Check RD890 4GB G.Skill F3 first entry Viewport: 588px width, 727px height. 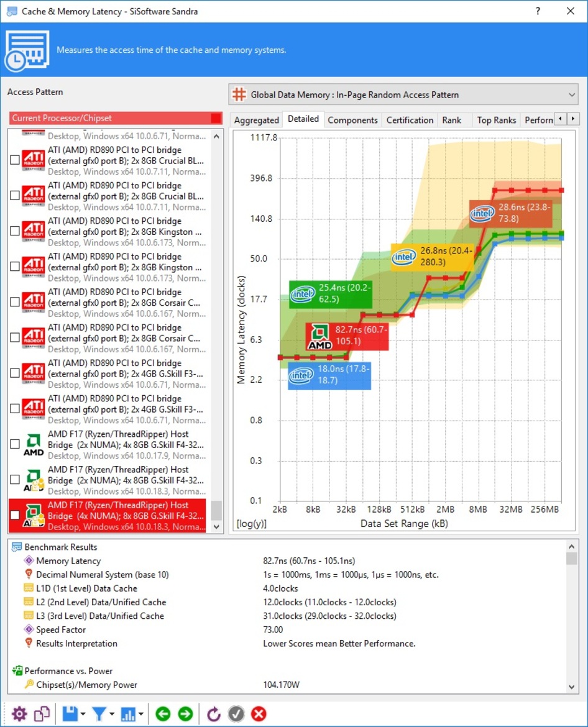tap(15, 373)
